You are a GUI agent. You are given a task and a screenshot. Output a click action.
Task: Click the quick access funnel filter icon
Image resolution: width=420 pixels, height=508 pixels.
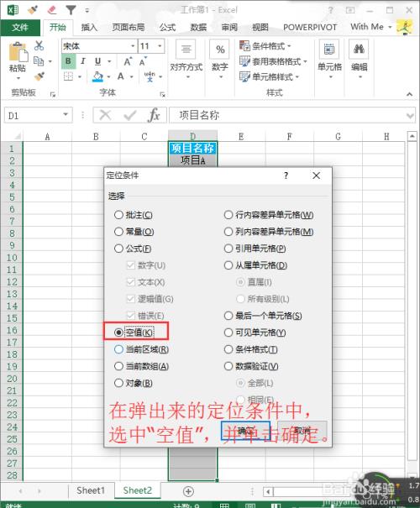pyautogui.click(x=71, y=10)
